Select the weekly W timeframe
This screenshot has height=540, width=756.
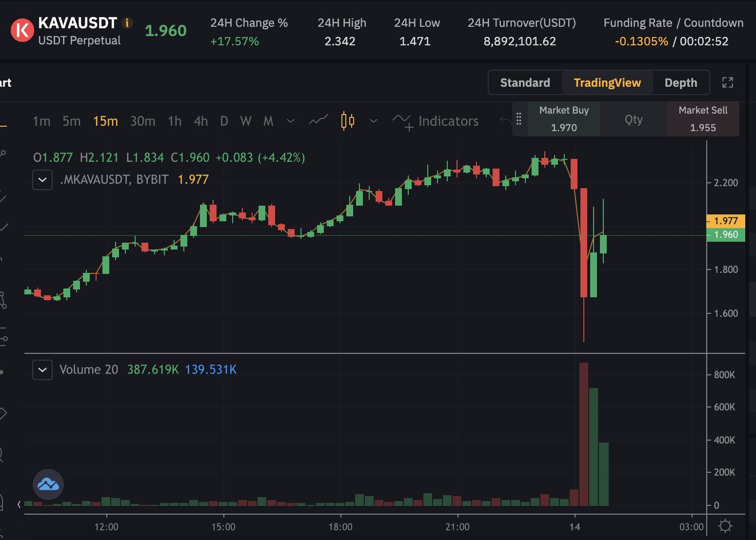coord(246,121)
